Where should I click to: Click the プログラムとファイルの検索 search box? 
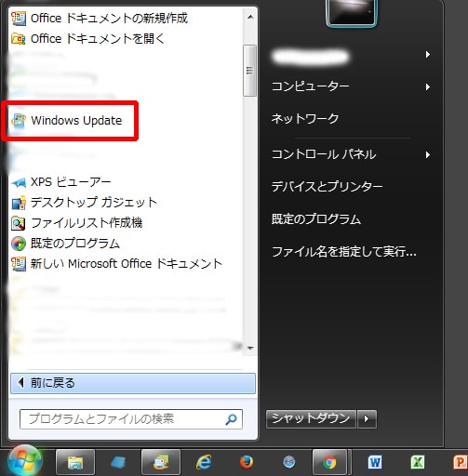pos(131,419)
